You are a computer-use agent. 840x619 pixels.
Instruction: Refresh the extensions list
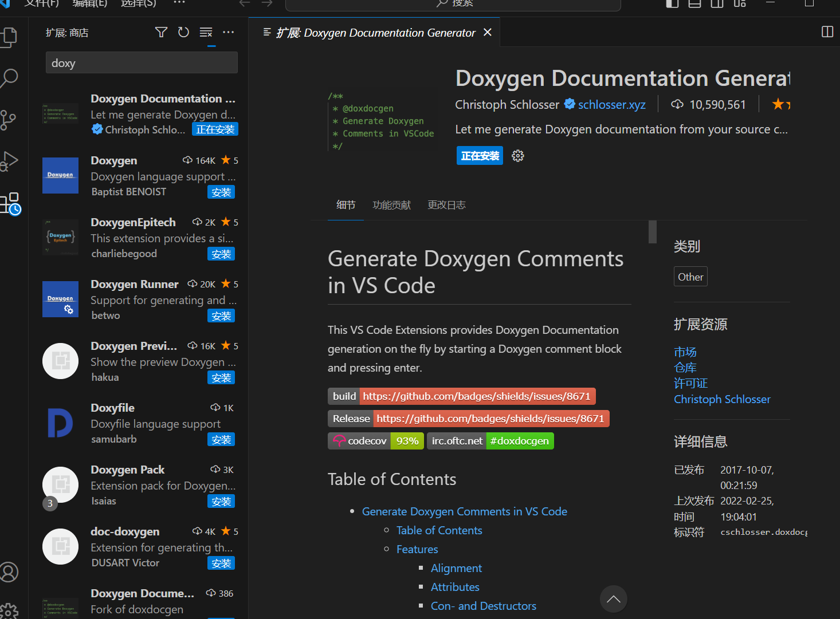coord(183,32)
